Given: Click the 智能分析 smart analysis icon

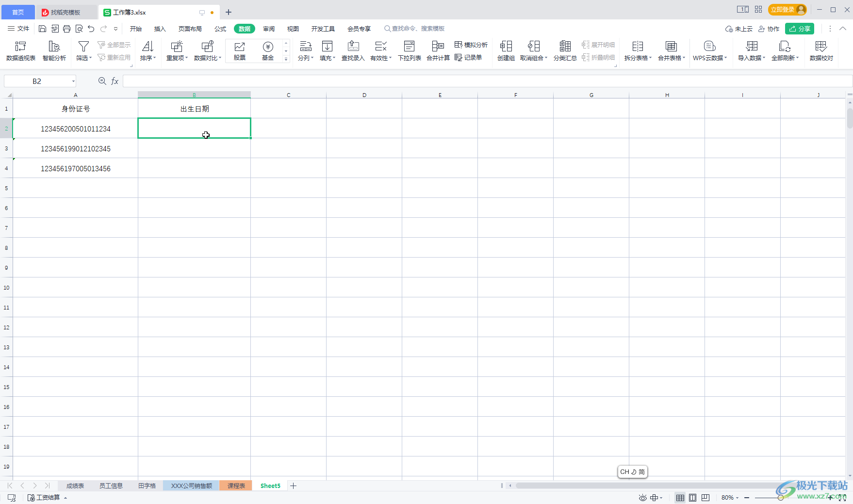Looking at the screenshot, I should click(x=54, y=51).
